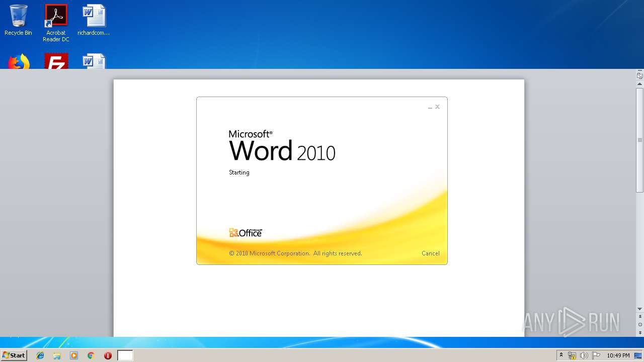
Task: Open Windows Explorer from the taskbar
Action: tap(57, 355)
